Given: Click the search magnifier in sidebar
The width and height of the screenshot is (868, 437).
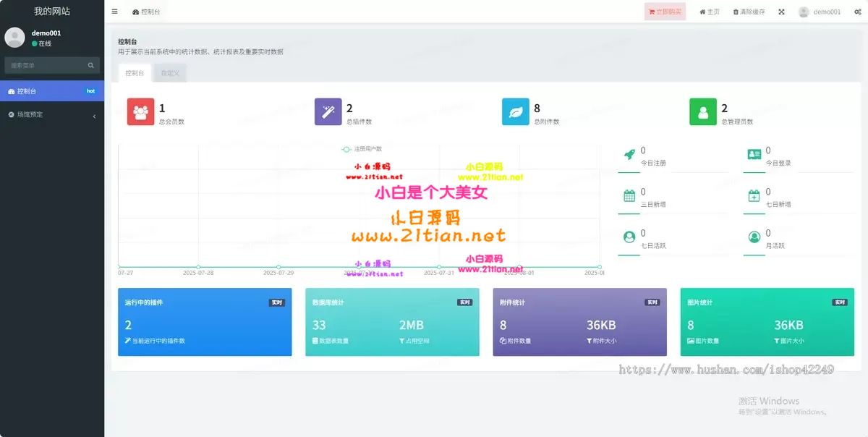Looking at the screenshot, I should 91,65.
